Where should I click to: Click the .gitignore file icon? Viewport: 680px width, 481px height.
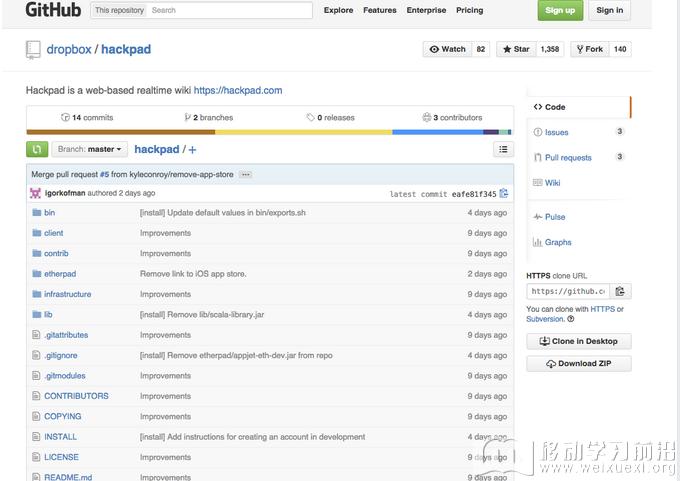point(36,355)
